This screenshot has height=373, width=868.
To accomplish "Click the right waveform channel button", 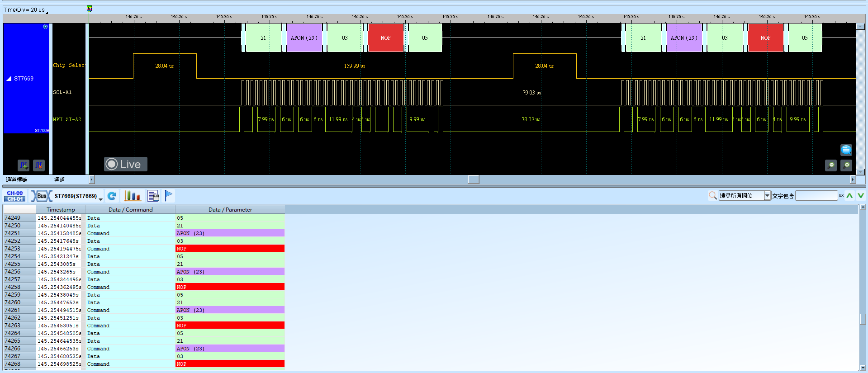I will (39, 165).
